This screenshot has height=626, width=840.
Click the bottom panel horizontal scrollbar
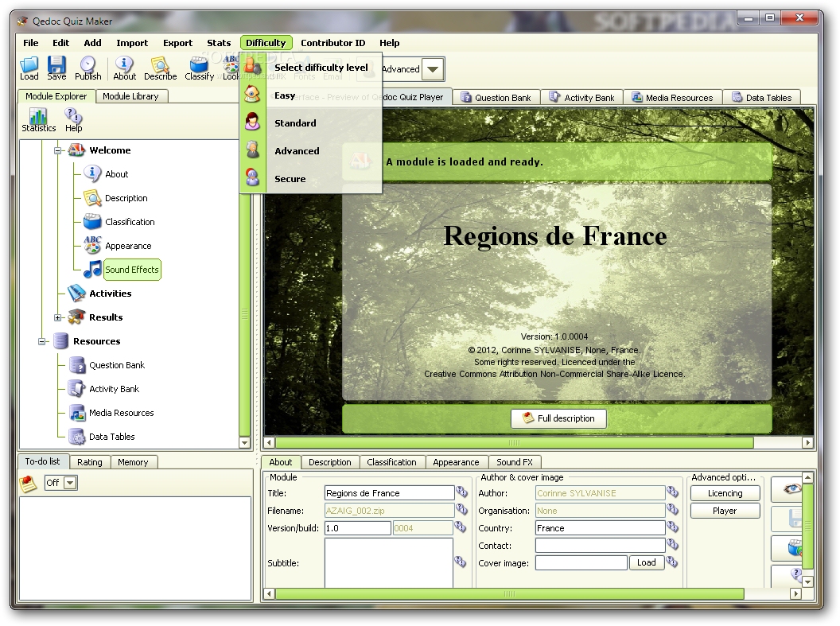pyautogui.click(x=509, y=594)
